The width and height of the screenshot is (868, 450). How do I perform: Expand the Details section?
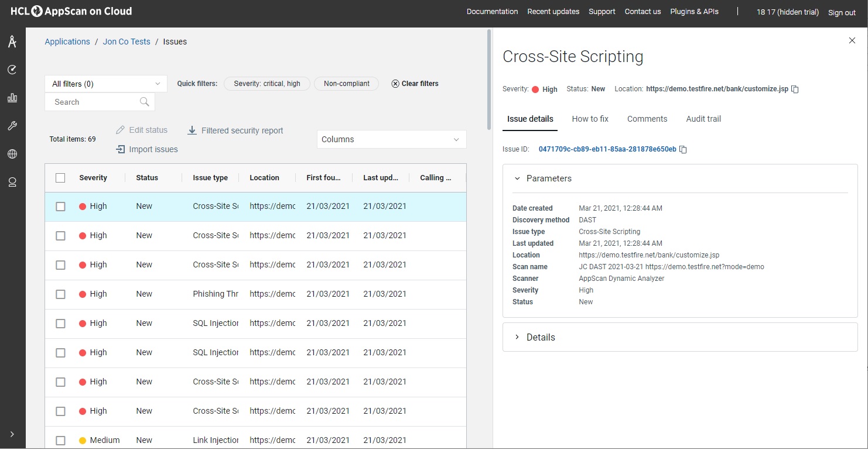click(540, 338)
